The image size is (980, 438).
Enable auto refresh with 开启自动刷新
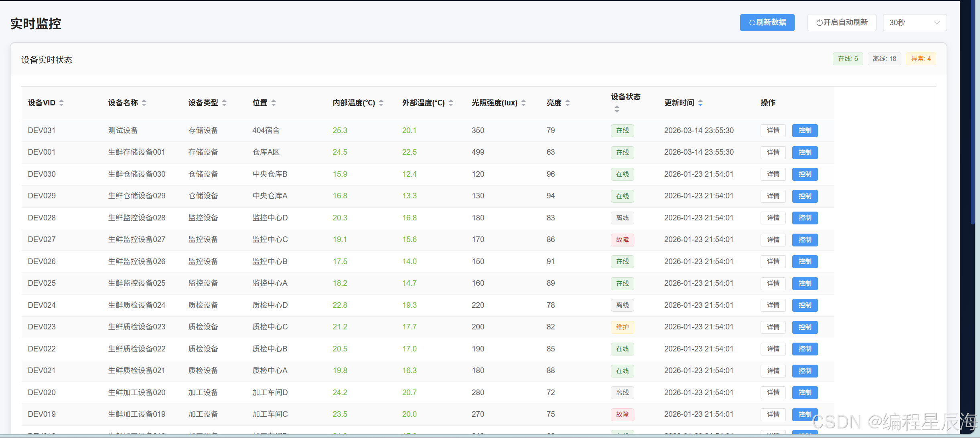tap(842, 22)
